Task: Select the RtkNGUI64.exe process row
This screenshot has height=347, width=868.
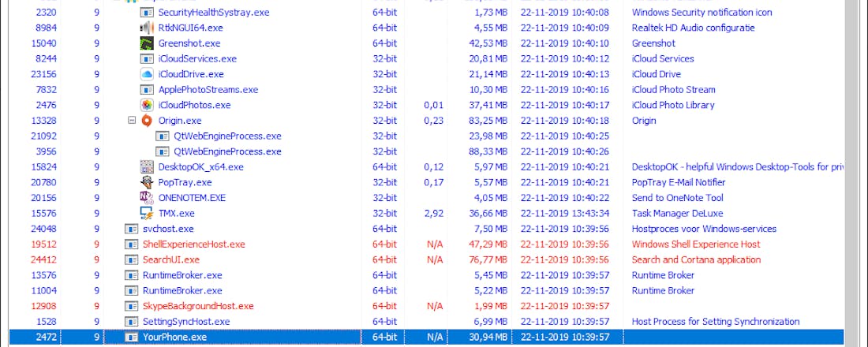Action: tap(426, 28)
